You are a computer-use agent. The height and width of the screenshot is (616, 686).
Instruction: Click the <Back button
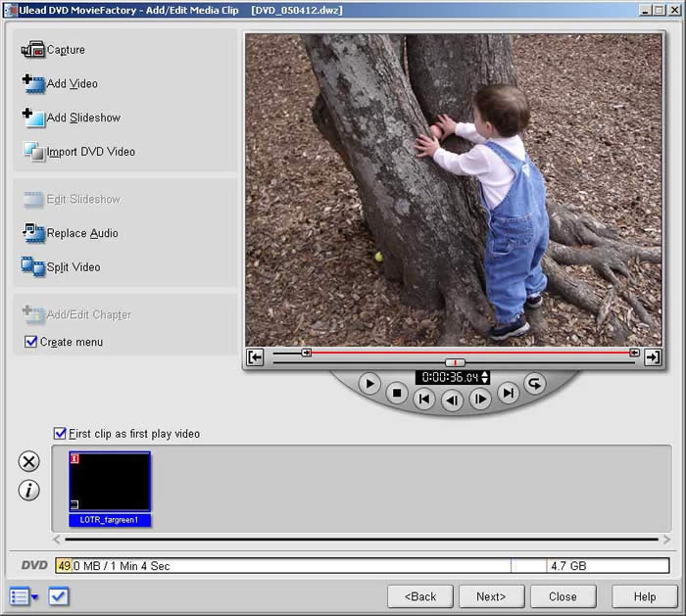420,596
